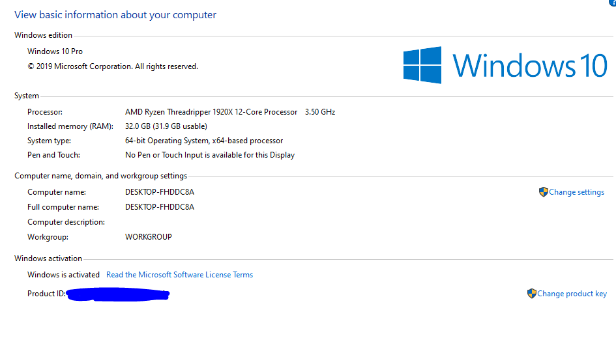The height and width of the screenshot is (364, 616).
Task: Click the Windows is activated status
Action: tap(63, 275)
